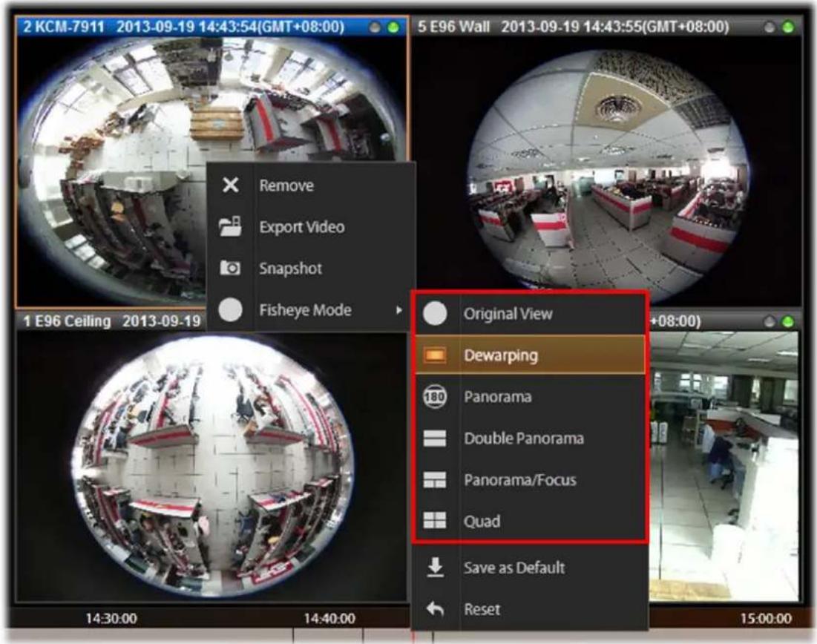Click the Fisheye Mode circle icon
The image size is (817, 644).
[230, 309]
